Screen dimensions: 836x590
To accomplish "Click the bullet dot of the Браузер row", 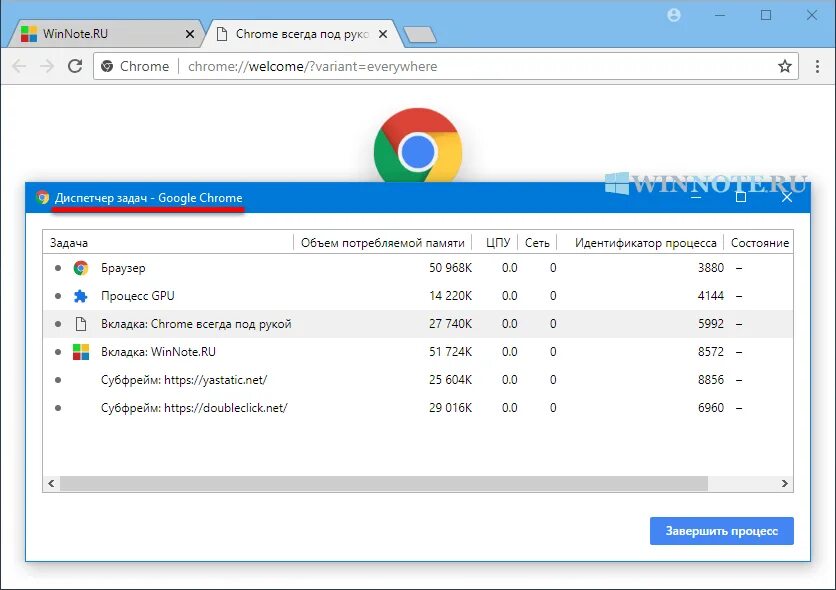I will 58,268.
